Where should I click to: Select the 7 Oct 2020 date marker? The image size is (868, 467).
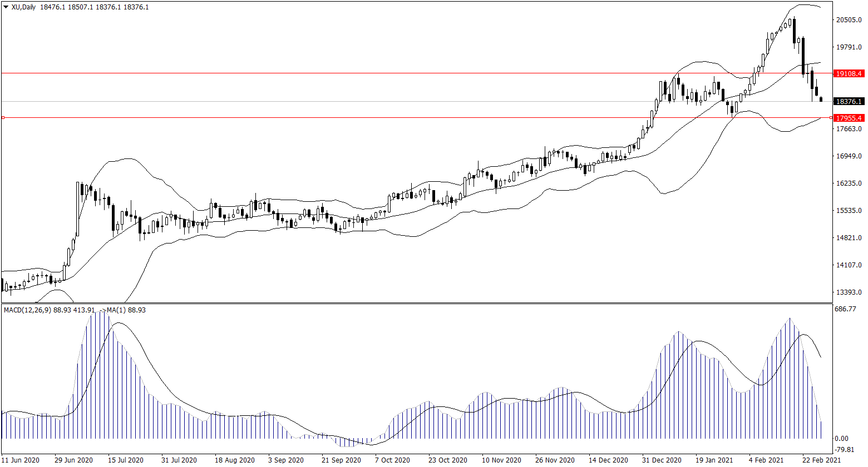click(x=392, y=460)
